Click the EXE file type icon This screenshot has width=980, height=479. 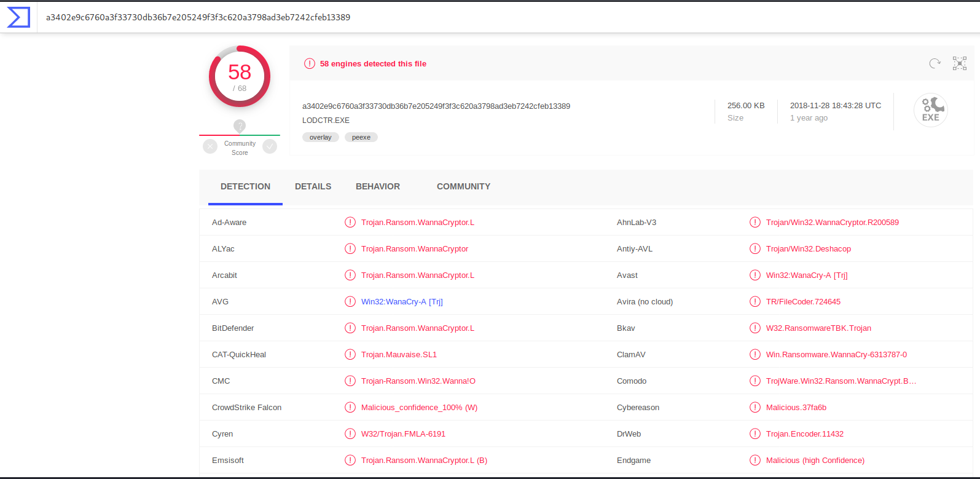coord(931,110)
